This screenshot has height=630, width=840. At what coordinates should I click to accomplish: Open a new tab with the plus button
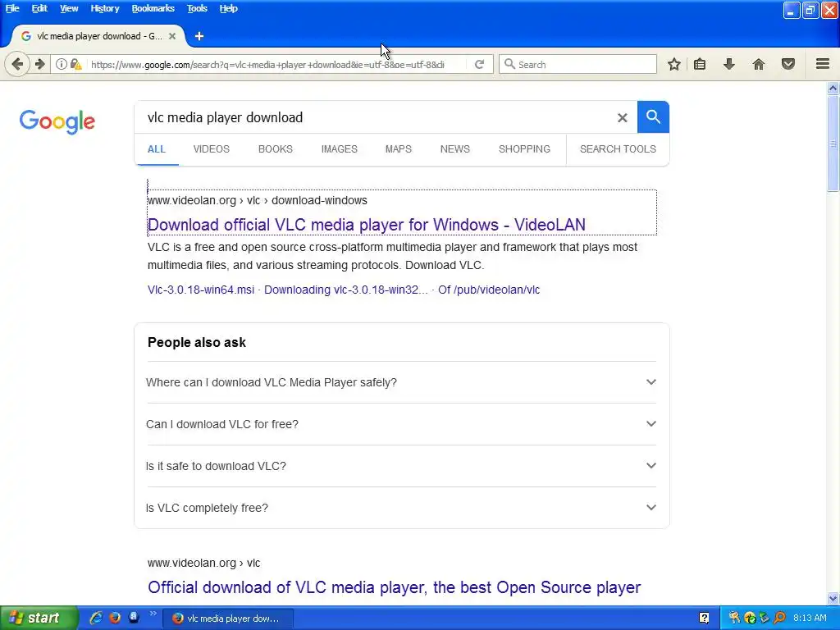point(199,36)
